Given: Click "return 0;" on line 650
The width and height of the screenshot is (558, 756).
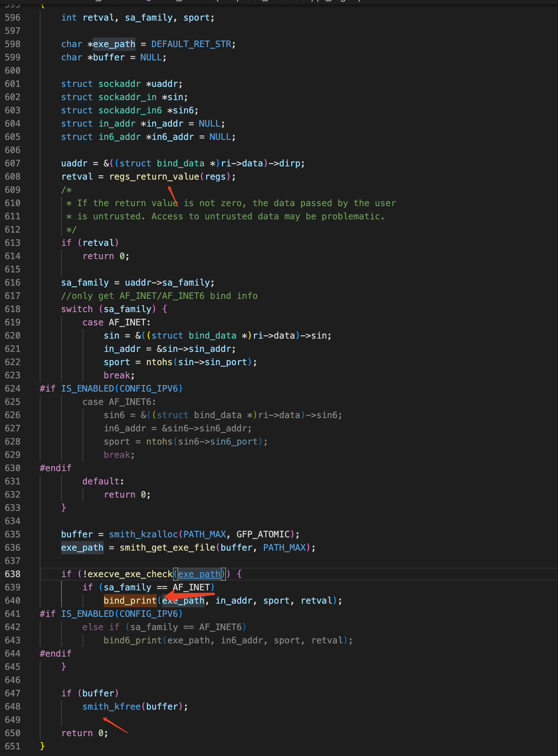Looking at the screenshot, I should (x=85, y=733).
